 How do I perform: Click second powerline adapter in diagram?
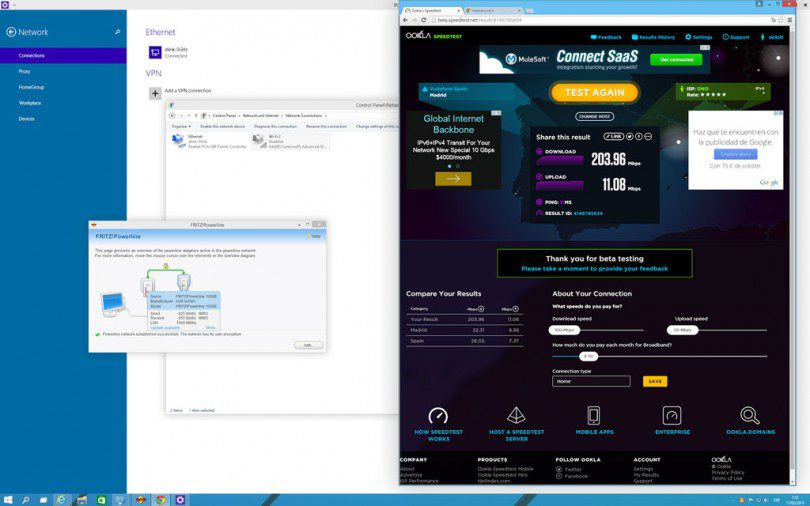183,282
